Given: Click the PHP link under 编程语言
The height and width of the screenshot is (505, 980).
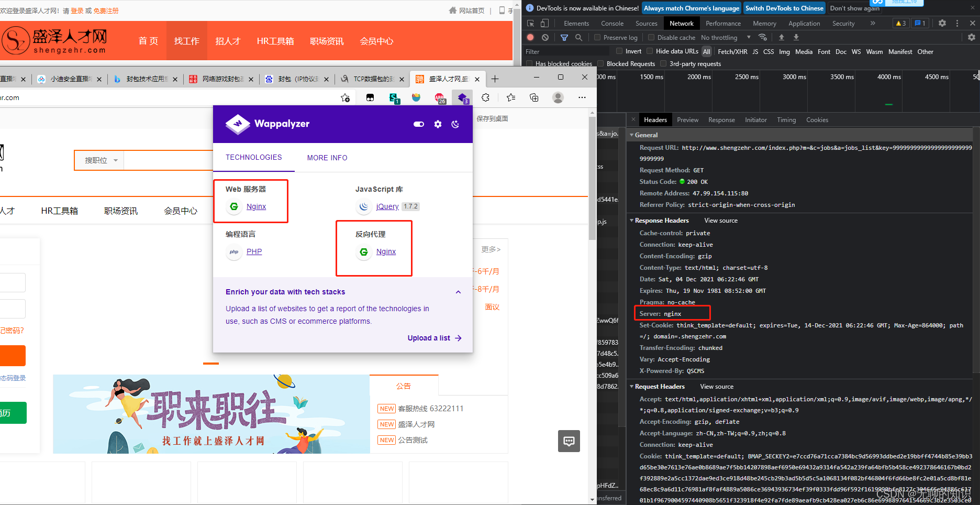Looking at the screenshot, I should coord(254,251).
